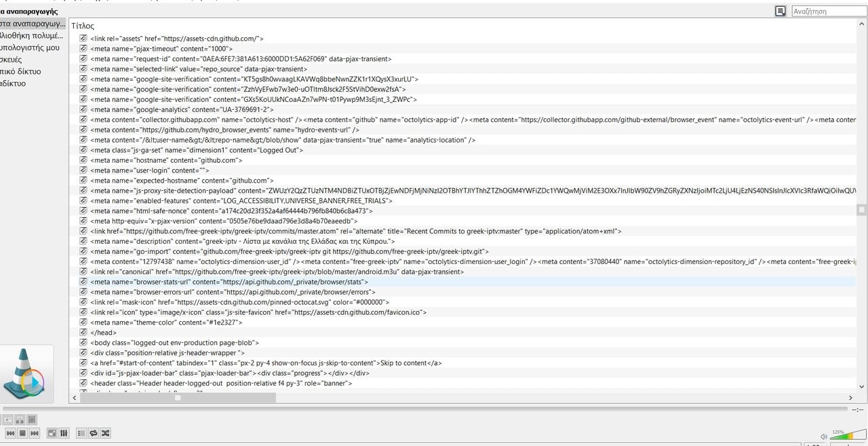Sort by the Τίτλος column header
The image size is (868, 446).
click(83, 26)
